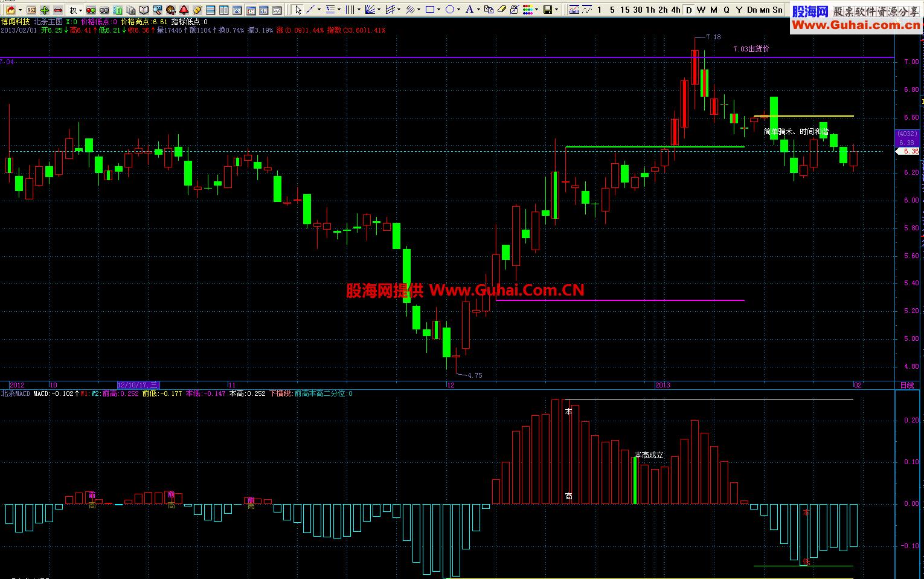924x579 pixels.
Task: Click the purple 7.03 price line label
Action: click(751, 49)
